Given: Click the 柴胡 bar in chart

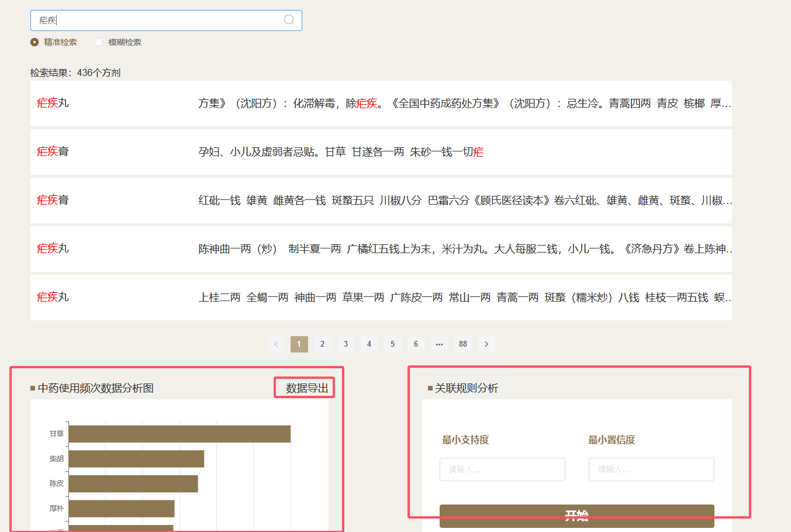Looking at the screenshot, I should (136, 459).
